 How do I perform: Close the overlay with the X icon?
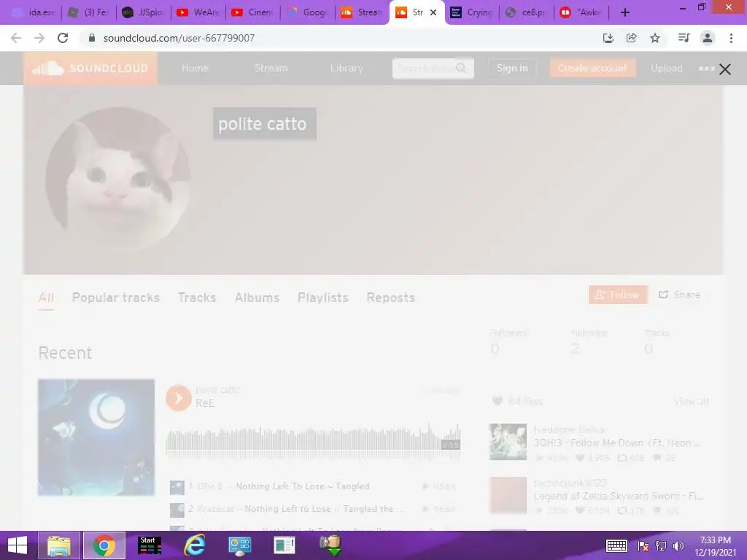tap(725, 69)
